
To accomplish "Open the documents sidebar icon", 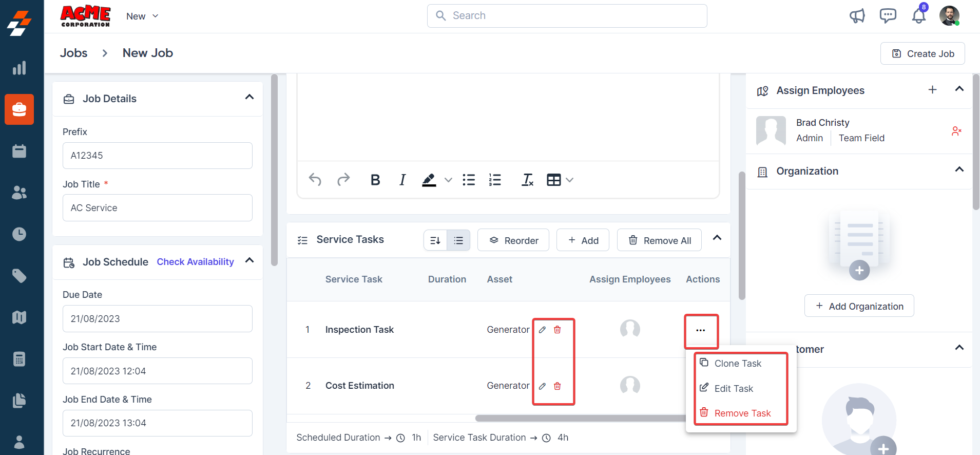I will coord(19,401).
